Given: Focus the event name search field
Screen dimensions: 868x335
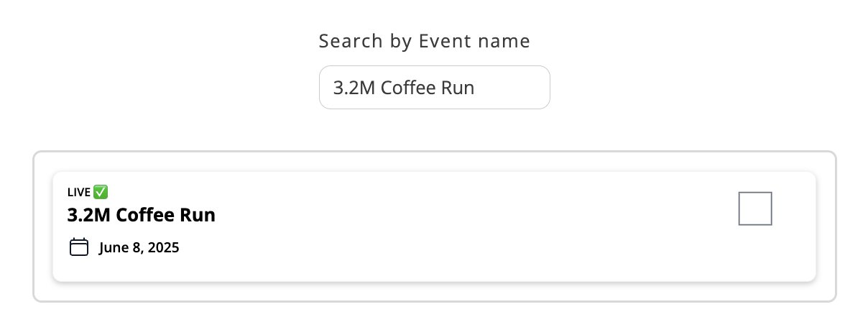Looking at the screenshot, I should (434, 88).
